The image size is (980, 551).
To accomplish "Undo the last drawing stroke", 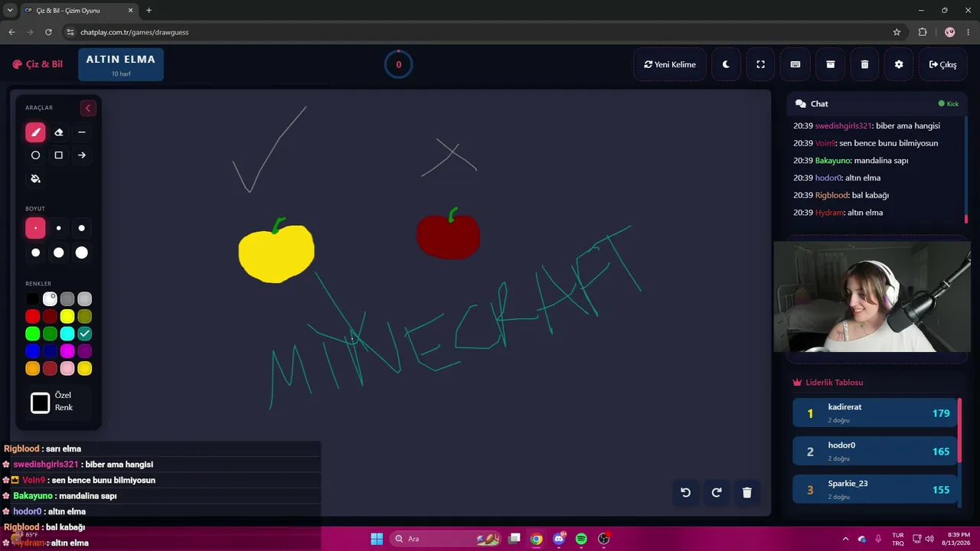I will coord(685,492).
